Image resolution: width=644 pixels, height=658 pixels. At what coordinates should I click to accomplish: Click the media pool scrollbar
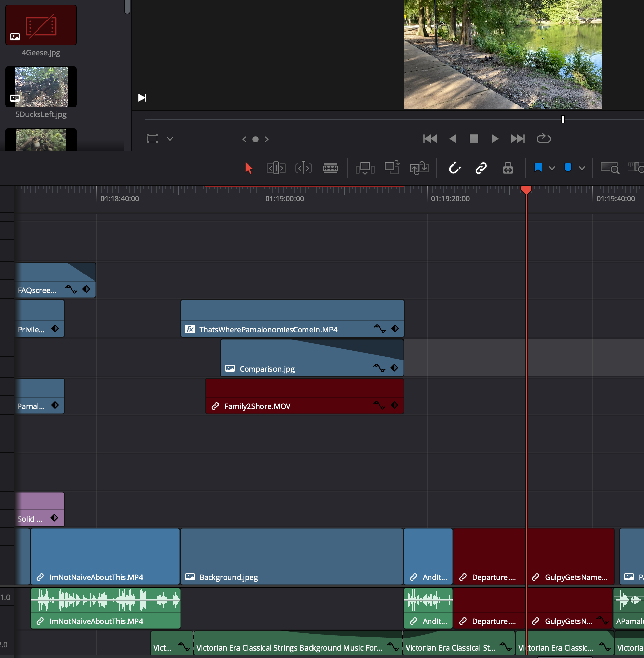(127, 7)
